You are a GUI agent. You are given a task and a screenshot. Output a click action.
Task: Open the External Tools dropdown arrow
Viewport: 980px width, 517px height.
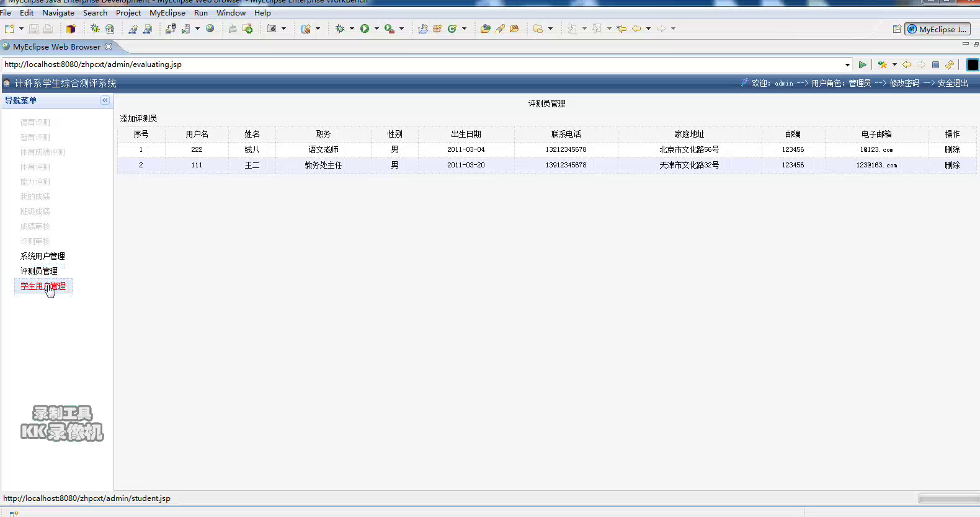(x=401, y=29)
